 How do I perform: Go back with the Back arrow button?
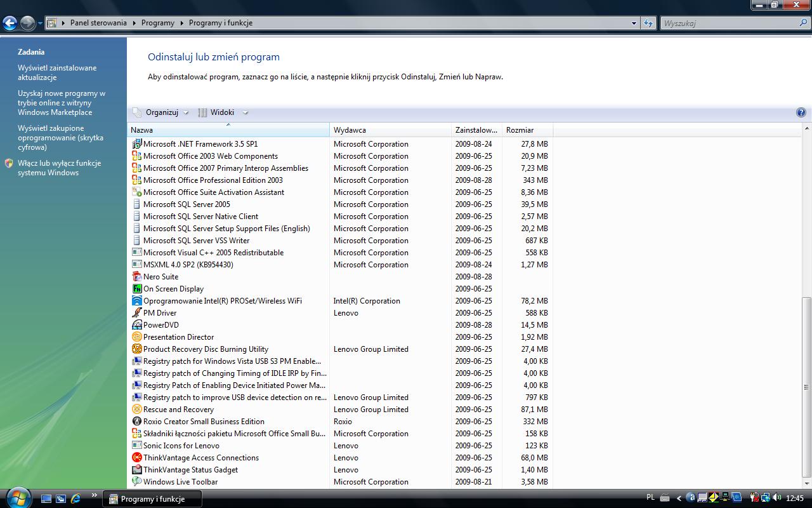tap(10, 23)
